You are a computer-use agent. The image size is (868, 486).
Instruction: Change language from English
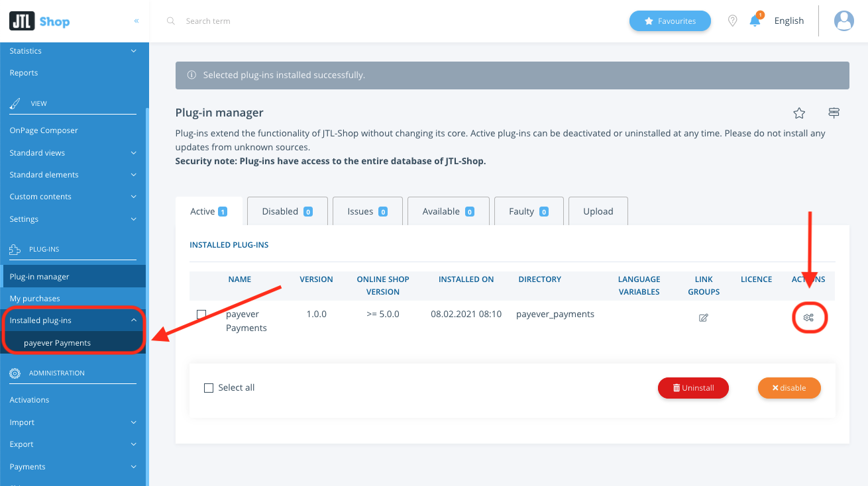point(789,21)
